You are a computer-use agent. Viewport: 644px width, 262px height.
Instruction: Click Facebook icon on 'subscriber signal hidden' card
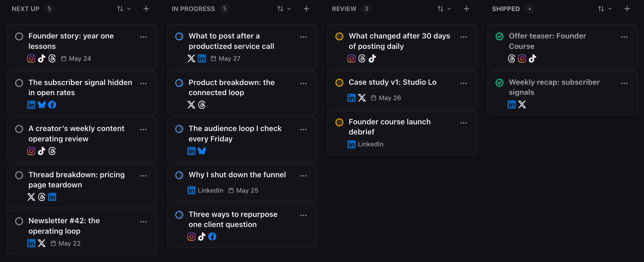click(52, 105)
